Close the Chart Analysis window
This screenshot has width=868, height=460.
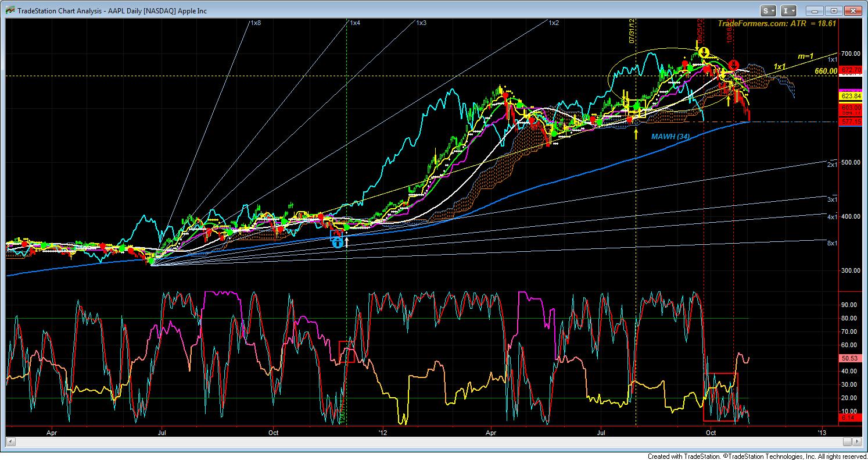point(852,10)
